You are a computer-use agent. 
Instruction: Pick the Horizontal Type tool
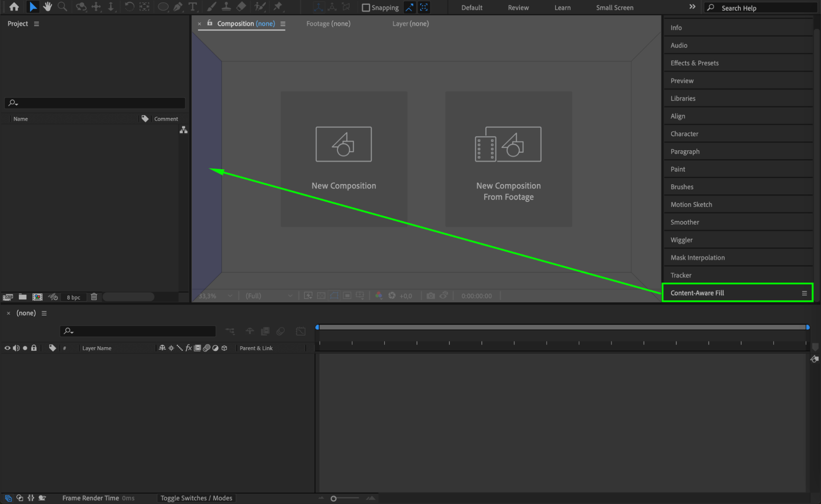(192, 7)
